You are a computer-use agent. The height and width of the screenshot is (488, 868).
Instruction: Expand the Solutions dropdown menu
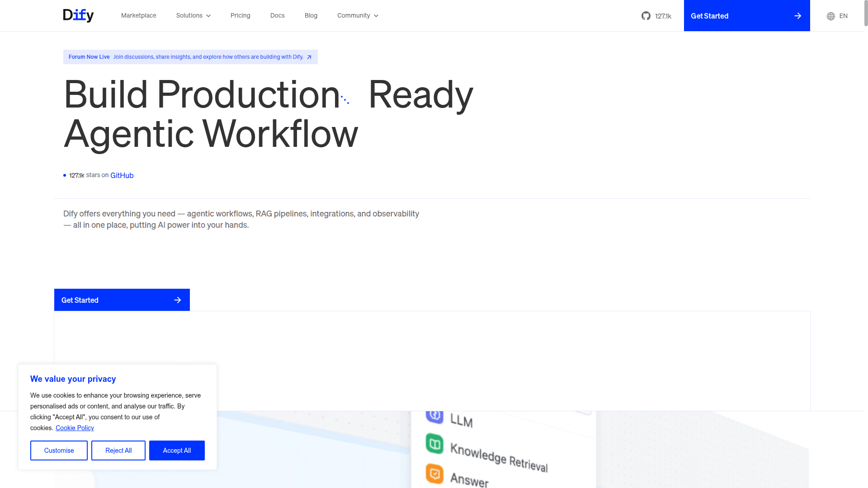pos(193,15)
